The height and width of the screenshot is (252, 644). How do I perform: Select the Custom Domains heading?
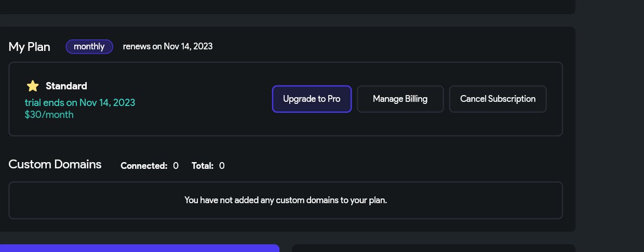coord(55,164)
